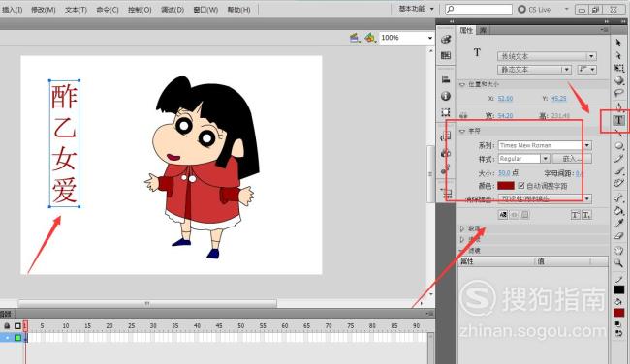Select the 3D Rotation tool

(x=618, y=80)
